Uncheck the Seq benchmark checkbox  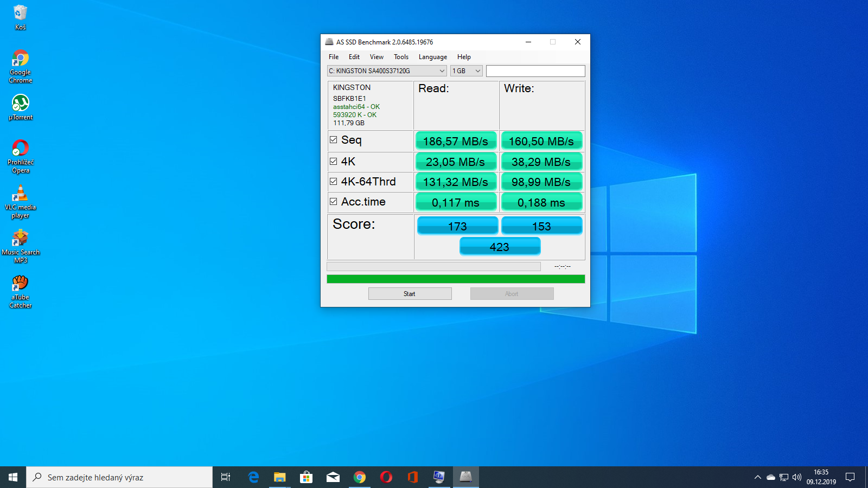(334, 140)
